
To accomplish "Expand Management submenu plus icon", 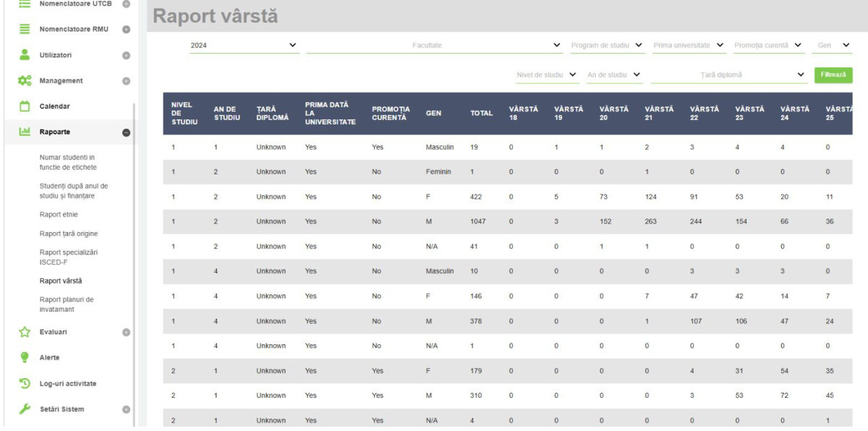I will pyautogui.click(x=126, y=81).
